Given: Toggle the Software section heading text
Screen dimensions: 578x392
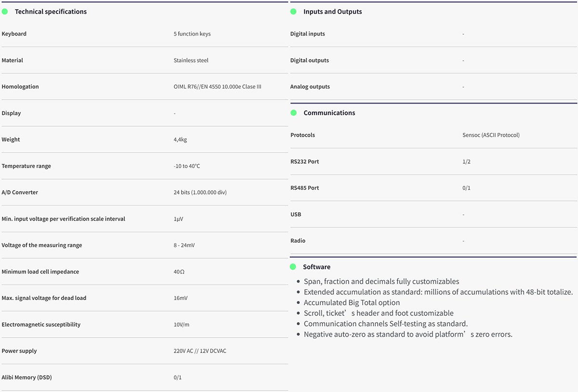Looking at the screenshot, I should (316, 267).
